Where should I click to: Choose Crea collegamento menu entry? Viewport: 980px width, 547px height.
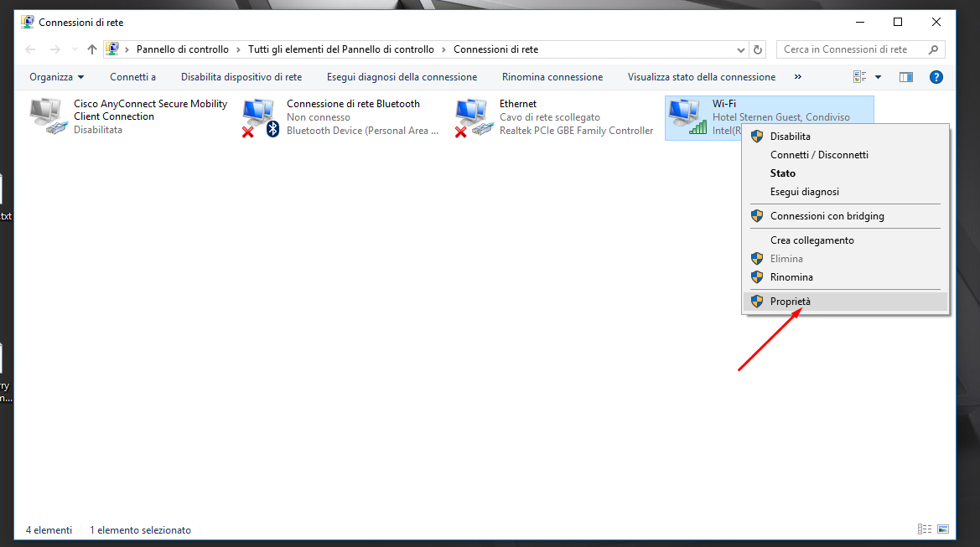tap(846, 240)
